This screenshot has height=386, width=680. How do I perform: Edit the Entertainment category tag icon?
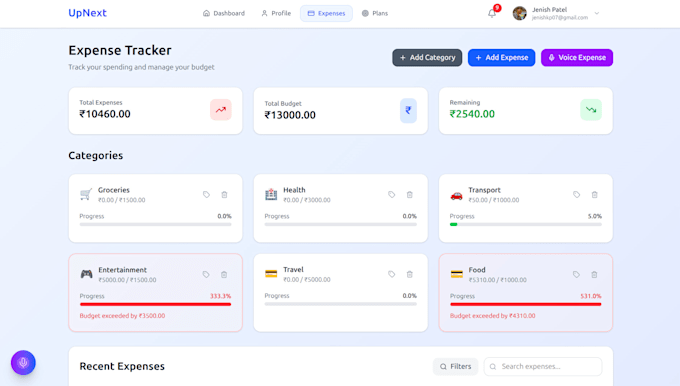pyautogui.click(x=206, y=275)
